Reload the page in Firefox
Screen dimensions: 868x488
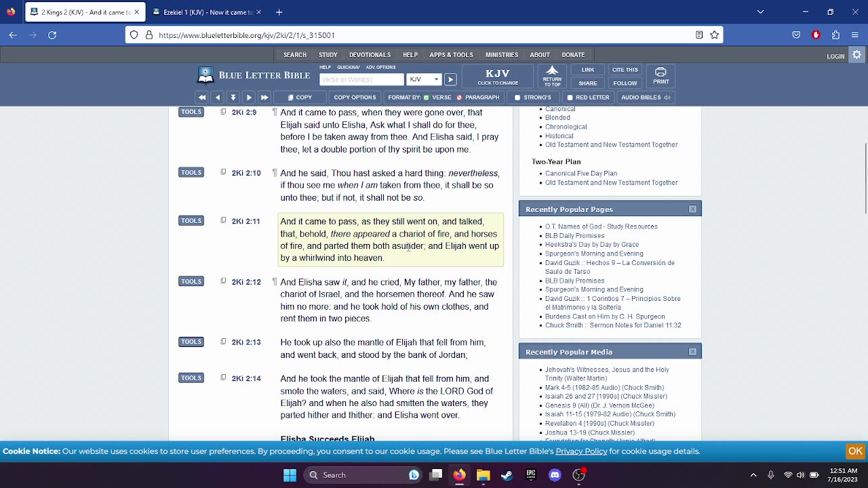click(x=52, y=35)
